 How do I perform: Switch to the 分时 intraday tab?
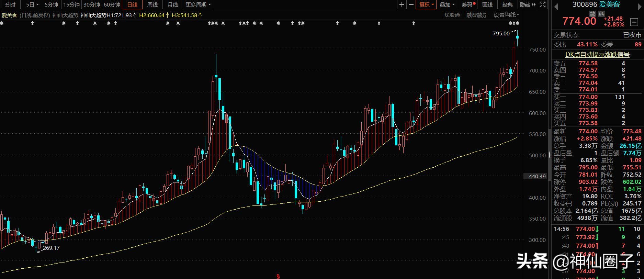point(10,4)
